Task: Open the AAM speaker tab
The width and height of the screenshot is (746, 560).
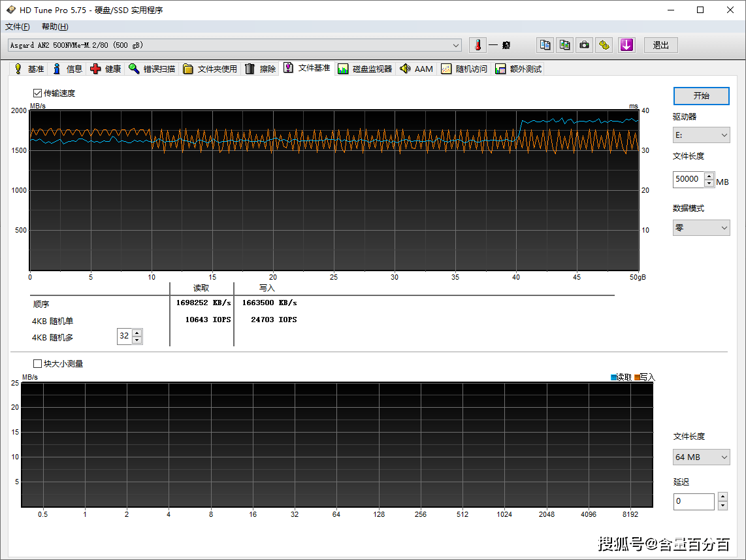Action: (417, 69)
